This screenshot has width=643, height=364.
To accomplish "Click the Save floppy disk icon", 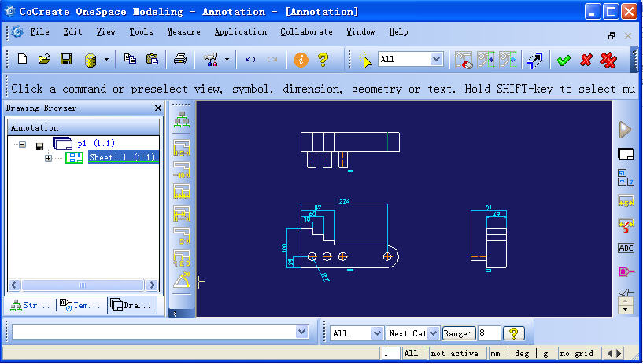I will 66,60.
